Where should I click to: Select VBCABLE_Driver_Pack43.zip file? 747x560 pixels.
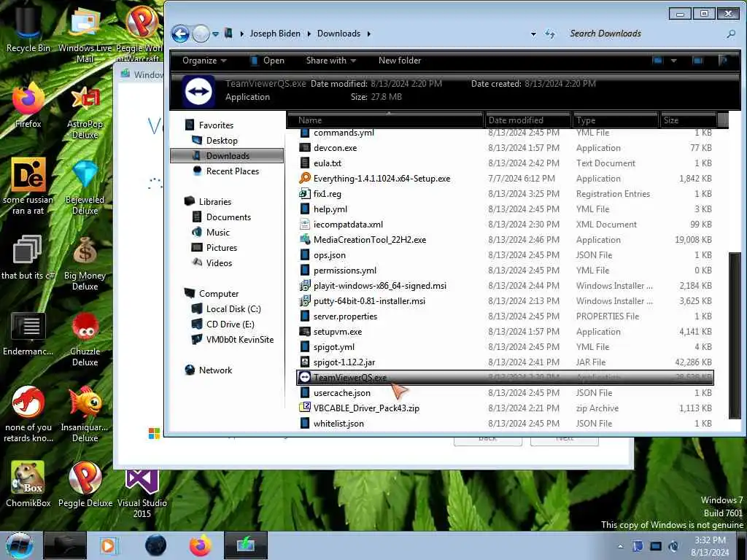click(366, 408)
